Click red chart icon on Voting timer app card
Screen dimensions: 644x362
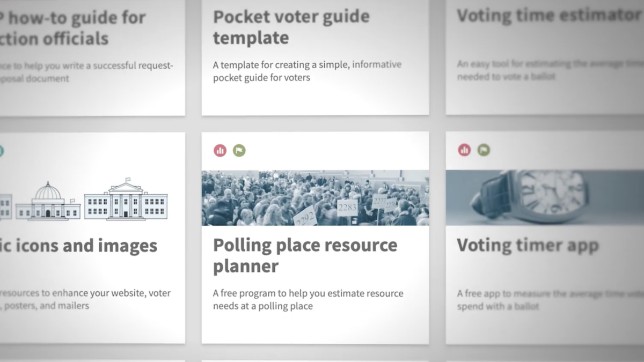464,150
